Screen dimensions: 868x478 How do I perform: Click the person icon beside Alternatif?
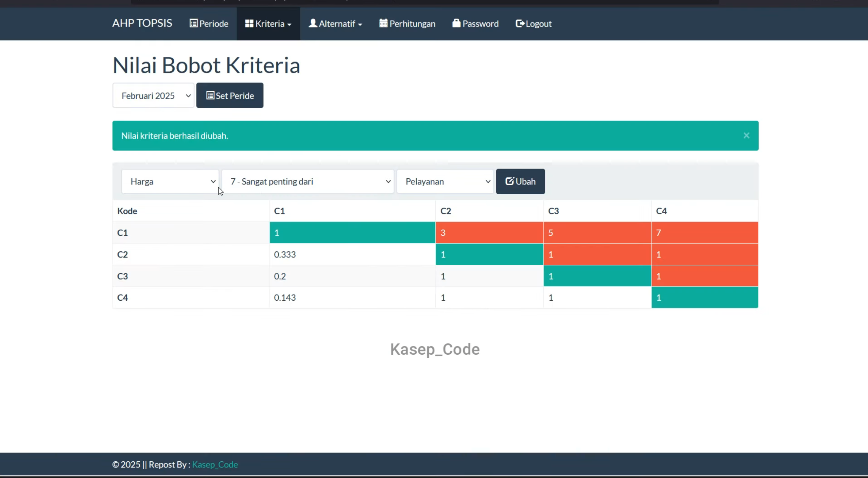tap(313, 23)
